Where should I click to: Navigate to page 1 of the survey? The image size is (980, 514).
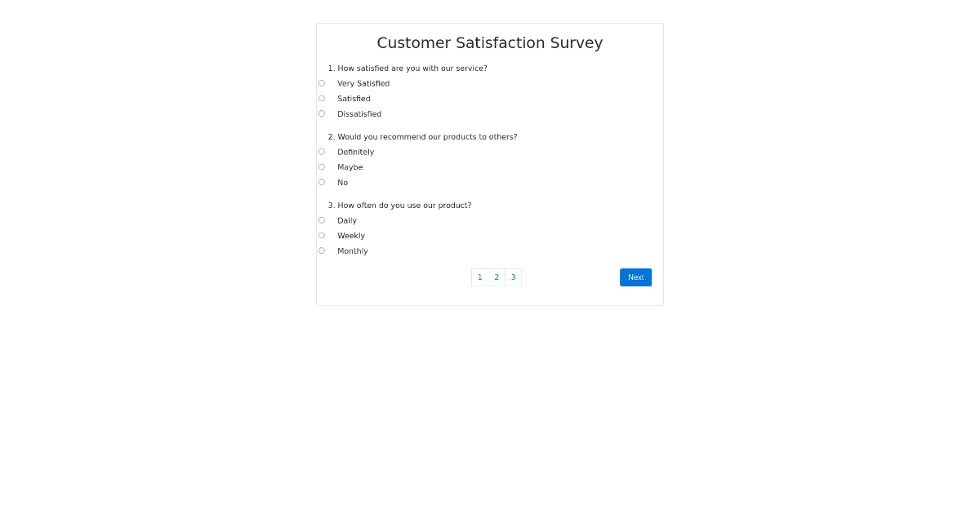[479, 277]
